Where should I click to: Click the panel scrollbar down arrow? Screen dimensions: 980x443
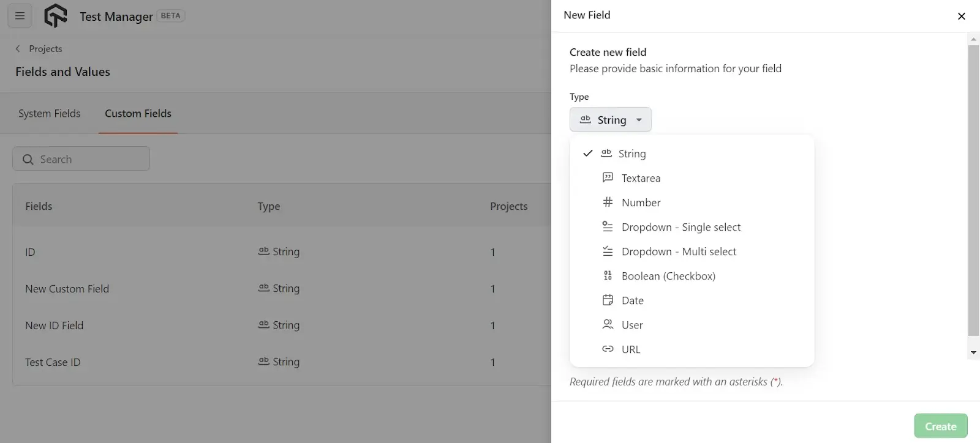973,353
